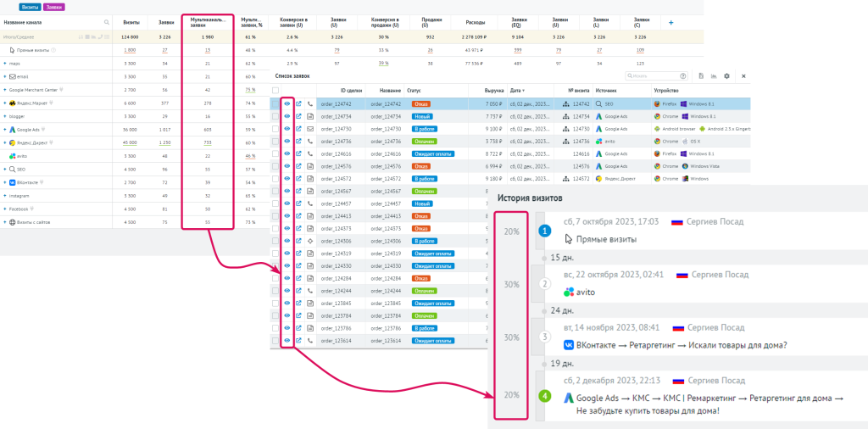
Task: Check the box for order_124742 row
Action: pos(275,103)
